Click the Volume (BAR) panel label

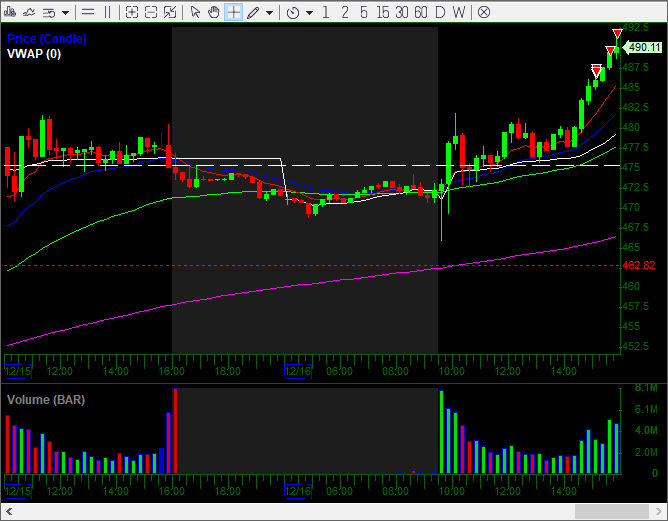tap(46, 400)
